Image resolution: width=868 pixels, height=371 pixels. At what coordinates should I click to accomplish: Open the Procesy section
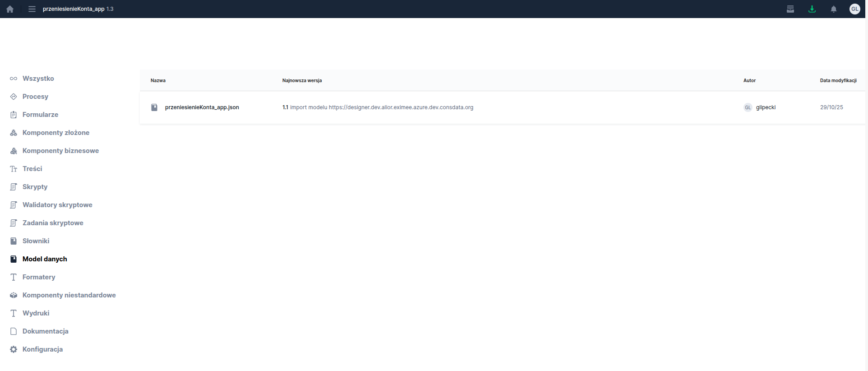pos(35,97)
